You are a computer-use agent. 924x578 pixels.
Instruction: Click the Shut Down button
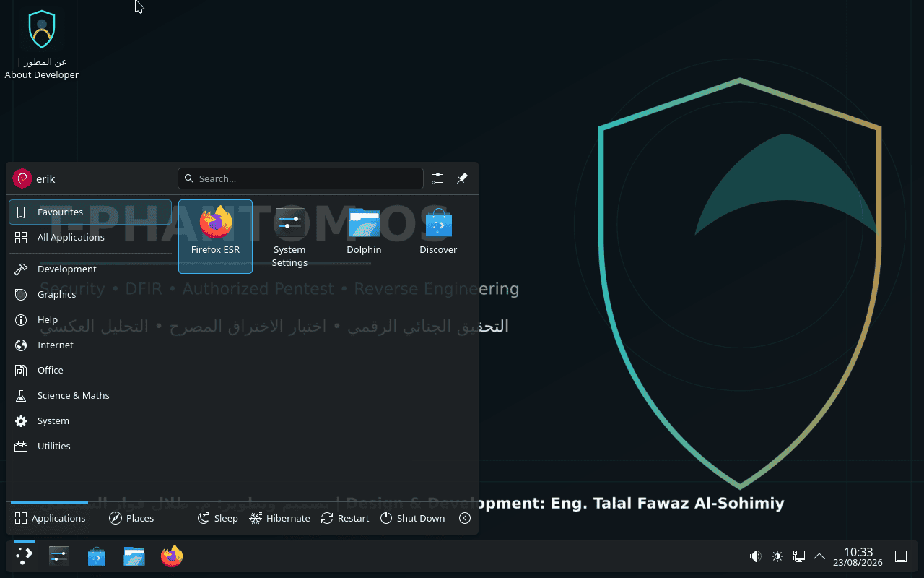[413, 518]
